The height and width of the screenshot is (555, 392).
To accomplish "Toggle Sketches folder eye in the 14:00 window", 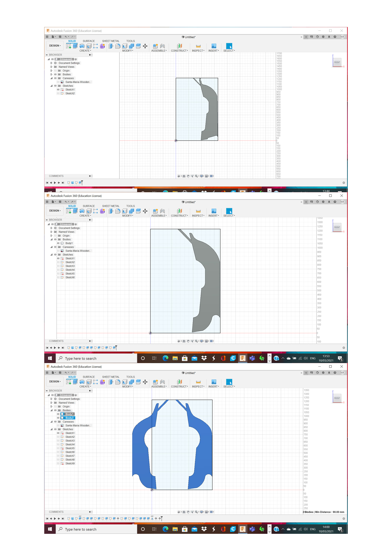I will (x=55, y=429).
